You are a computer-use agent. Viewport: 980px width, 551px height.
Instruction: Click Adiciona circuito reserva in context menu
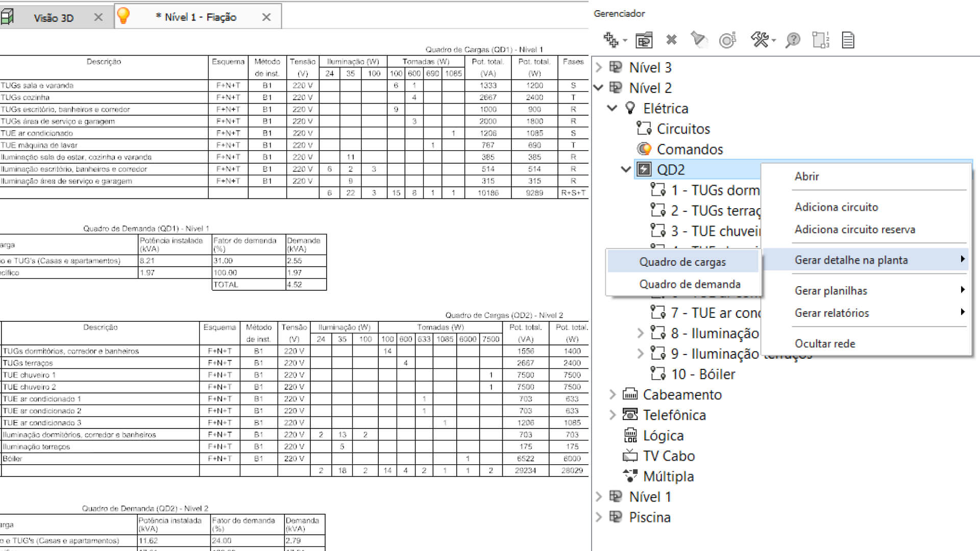(x=854, y=230)
